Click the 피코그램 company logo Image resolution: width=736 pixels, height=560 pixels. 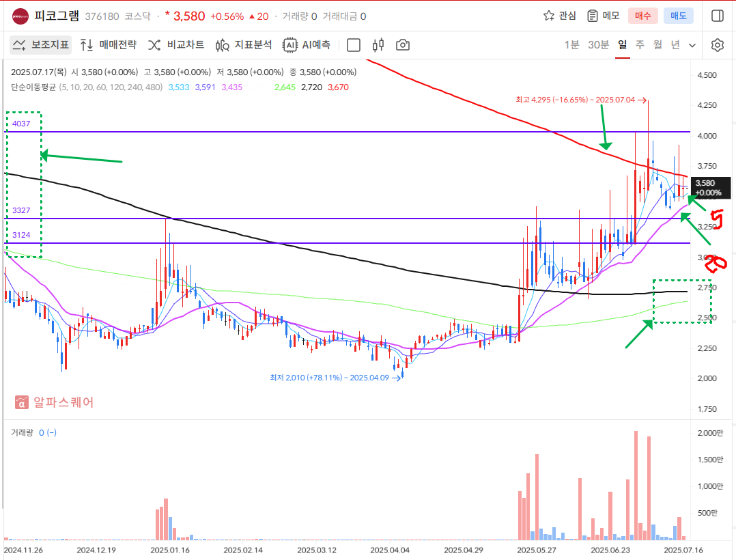click(x=19, y=16)
